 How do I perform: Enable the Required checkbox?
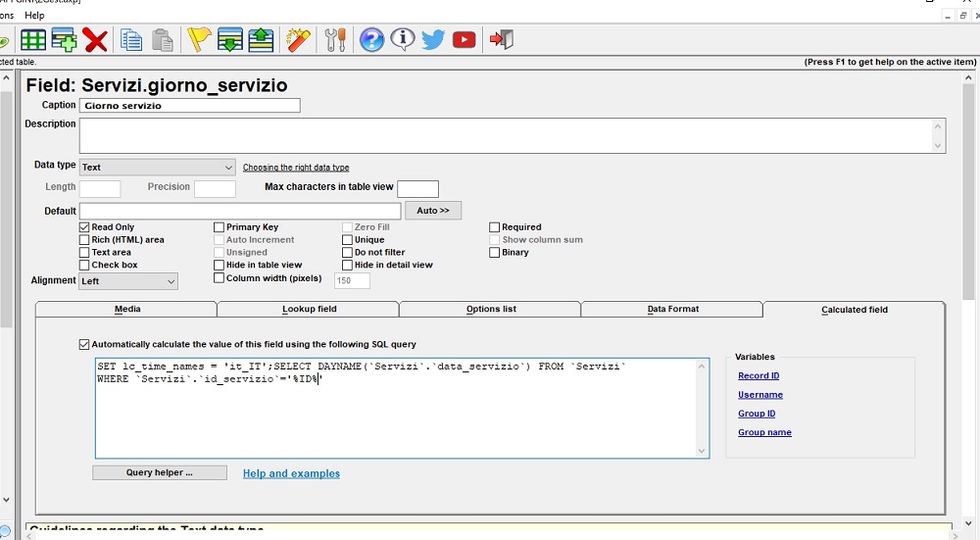[494, 227]
